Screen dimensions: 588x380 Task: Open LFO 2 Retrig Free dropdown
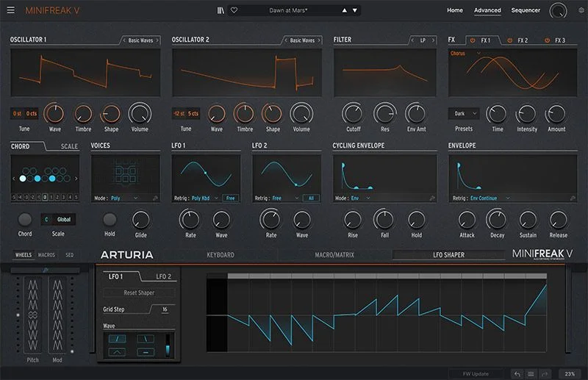point(285,198)
